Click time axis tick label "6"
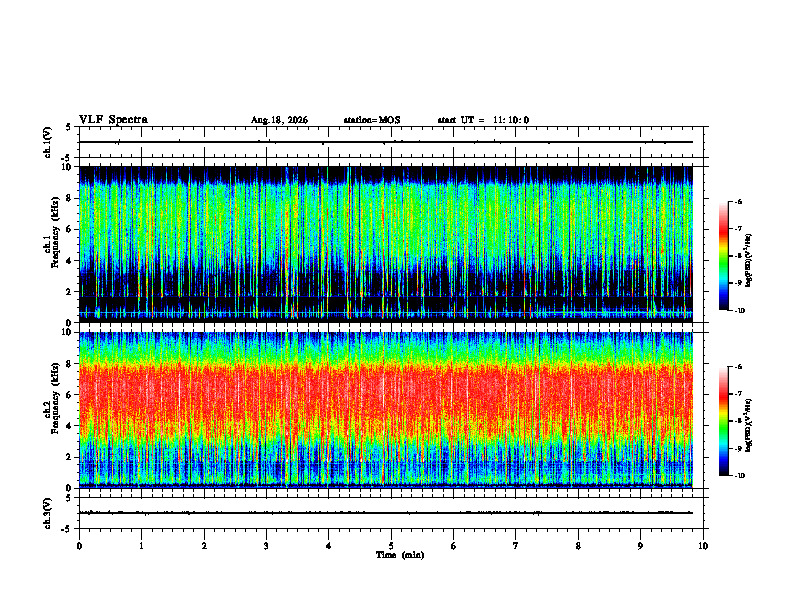Screen dimensions: 792x612 (x=453, y=546)
